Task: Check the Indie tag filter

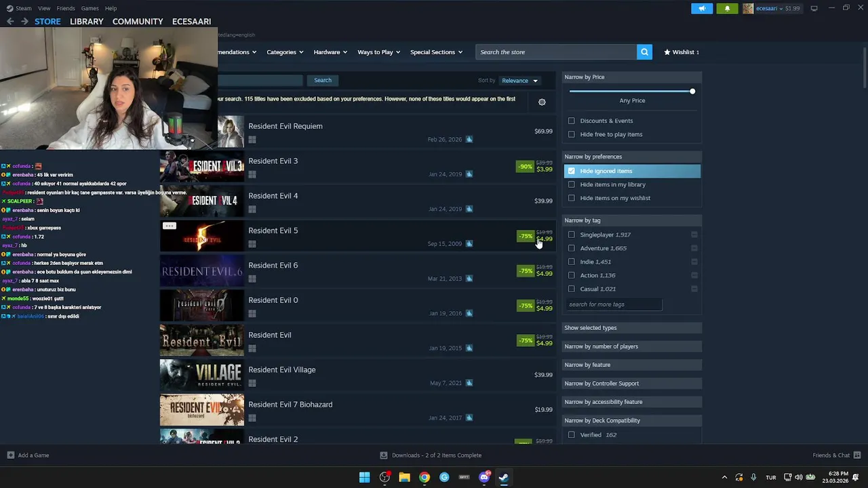Action: [x=572, y=262]
